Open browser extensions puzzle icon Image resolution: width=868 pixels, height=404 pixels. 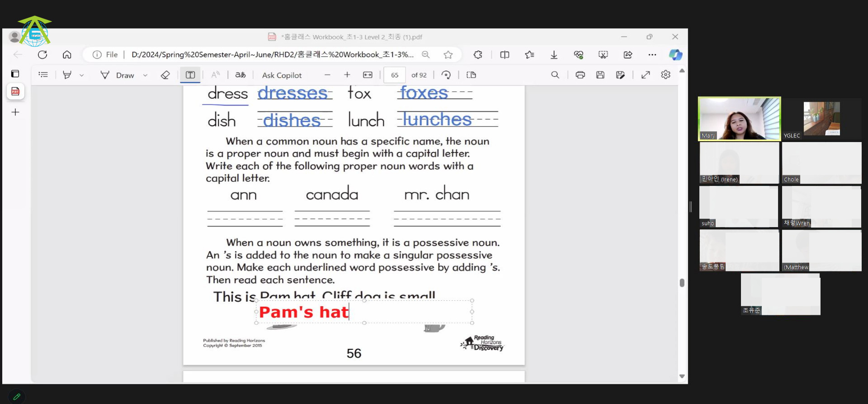point(478,55)
